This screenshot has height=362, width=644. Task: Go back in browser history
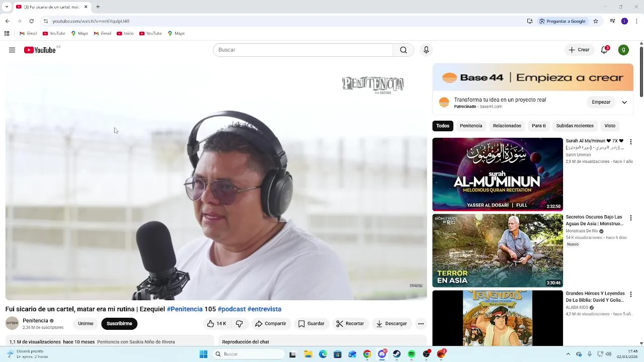tap(7, 21)
